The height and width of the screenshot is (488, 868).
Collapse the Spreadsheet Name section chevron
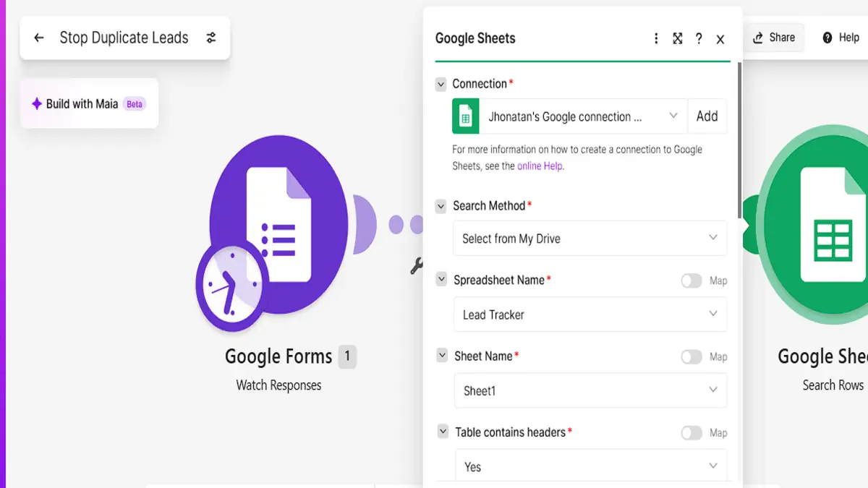(x=441, y=280)
